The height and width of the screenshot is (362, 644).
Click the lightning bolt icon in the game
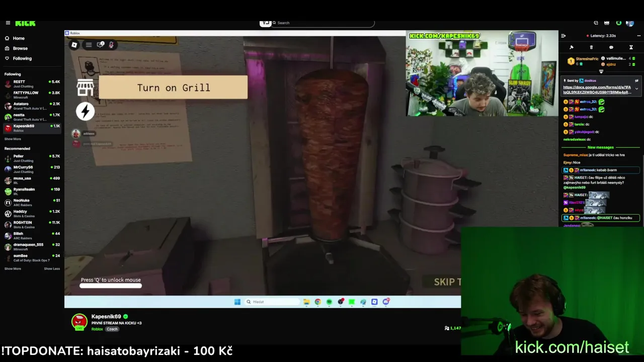(85, 111)
